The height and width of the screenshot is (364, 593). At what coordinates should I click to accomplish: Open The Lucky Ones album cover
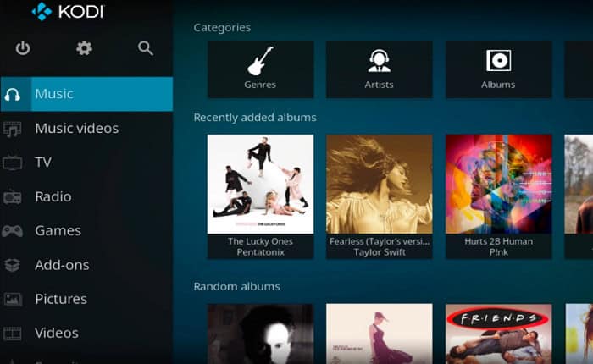(260, 184)
